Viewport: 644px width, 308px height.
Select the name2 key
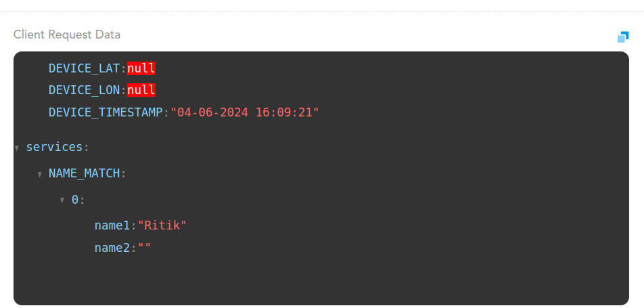[112, 248]
